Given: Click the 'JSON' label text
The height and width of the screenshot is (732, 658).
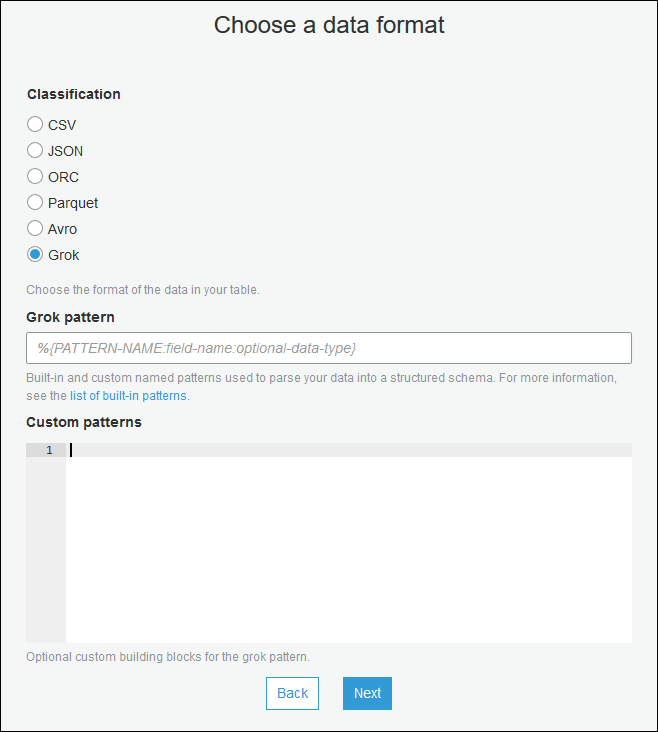Looking at the screenshot, I should pos(66,151).
